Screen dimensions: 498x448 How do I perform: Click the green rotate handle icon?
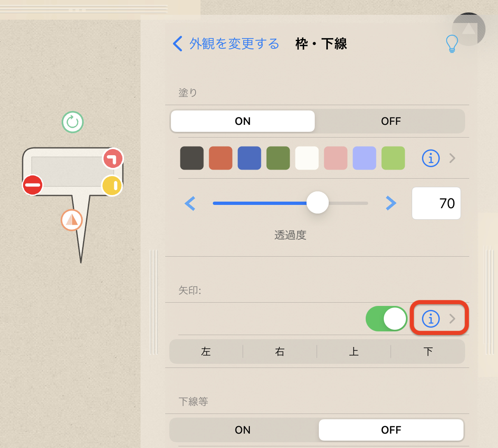73,122
